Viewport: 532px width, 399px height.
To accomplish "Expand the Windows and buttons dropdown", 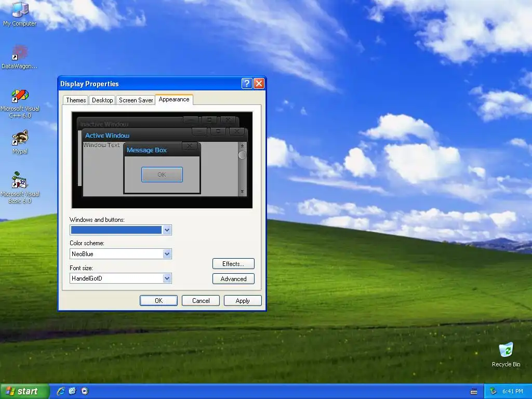I will tap(167, 230).
